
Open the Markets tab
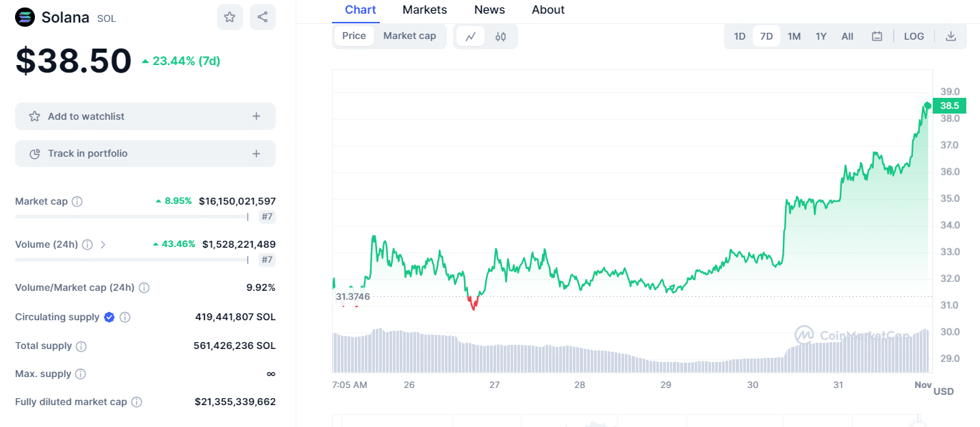click(424, 10)
